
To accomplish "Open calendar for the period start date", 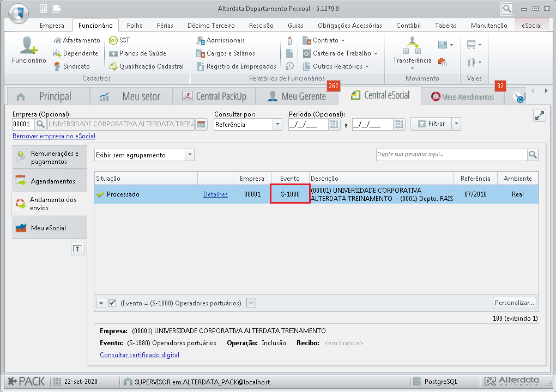I will (334, 124).
